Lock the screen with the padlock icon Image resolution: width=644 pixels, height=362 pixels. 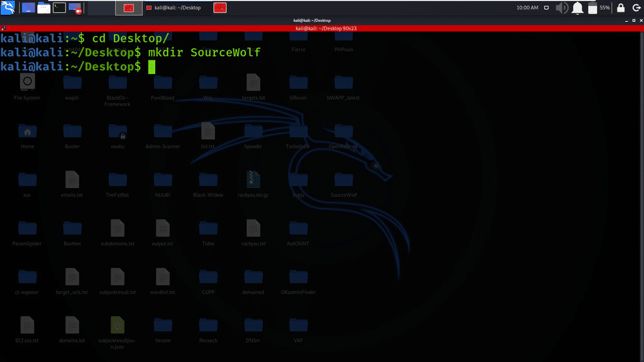[x=621, y=8]
